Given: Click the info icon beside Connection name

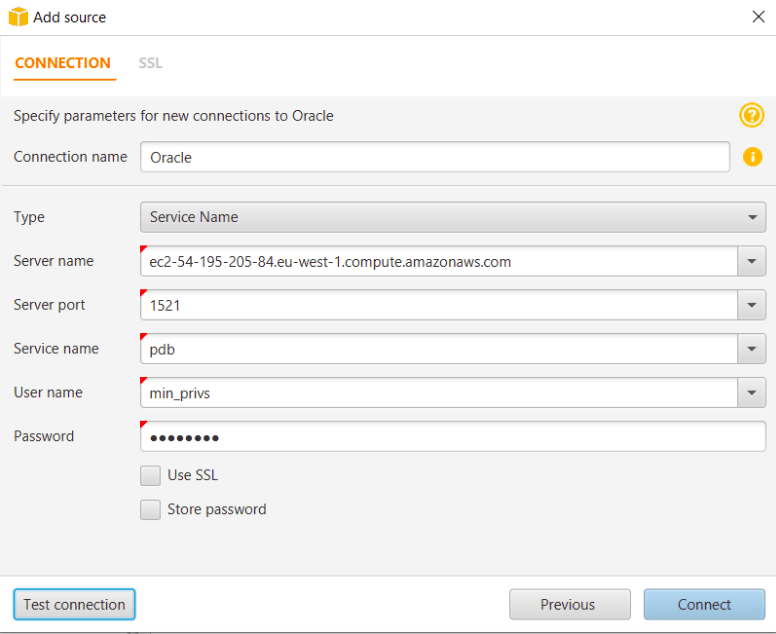Looking at the screenshot, I should [752, 157].
